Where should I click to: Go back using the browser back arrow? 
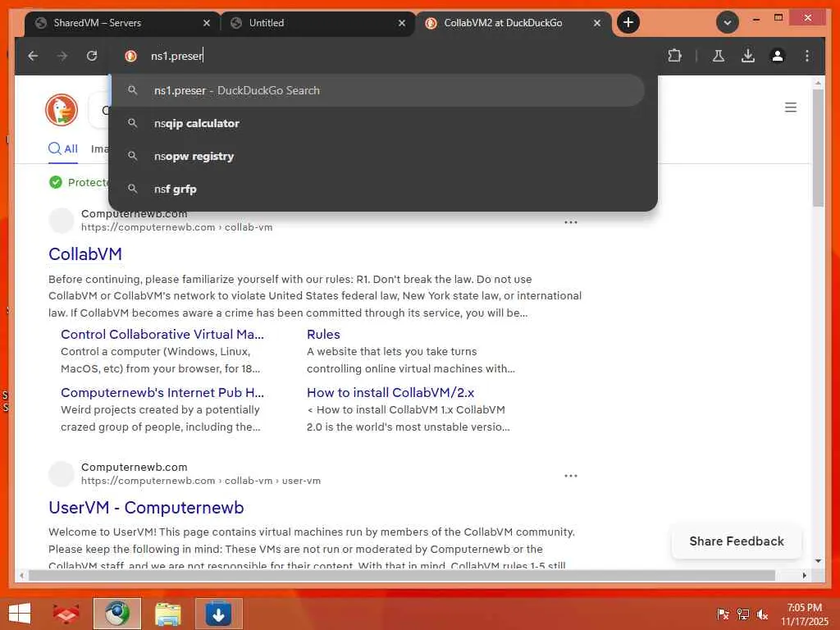[33, 56]
